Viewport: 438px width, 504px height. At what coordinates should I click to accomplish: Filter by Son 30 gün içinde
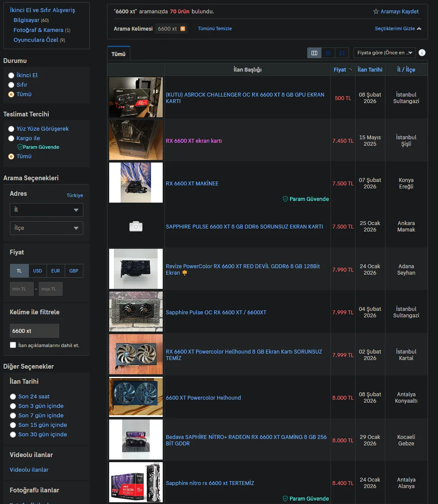[13, 435]
